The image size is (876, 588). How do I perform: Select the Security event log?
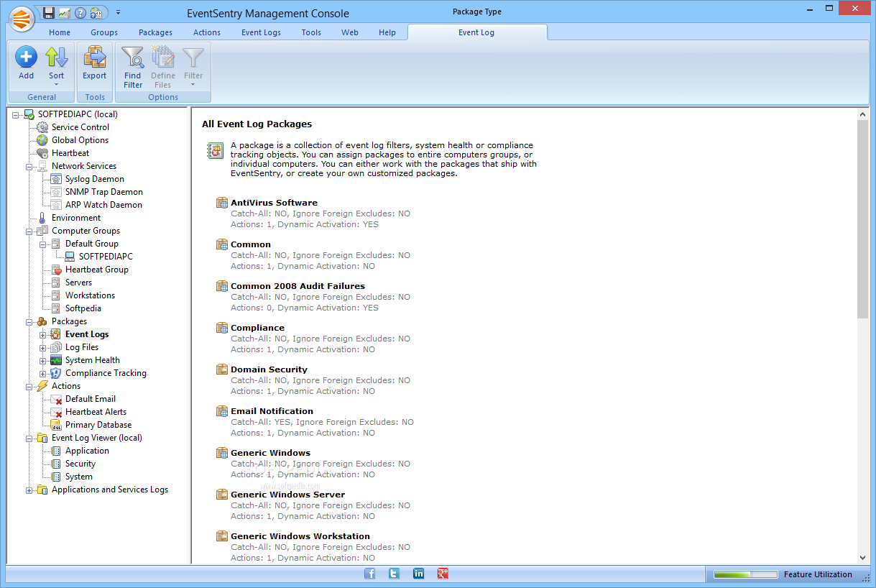tap(80, 464)
